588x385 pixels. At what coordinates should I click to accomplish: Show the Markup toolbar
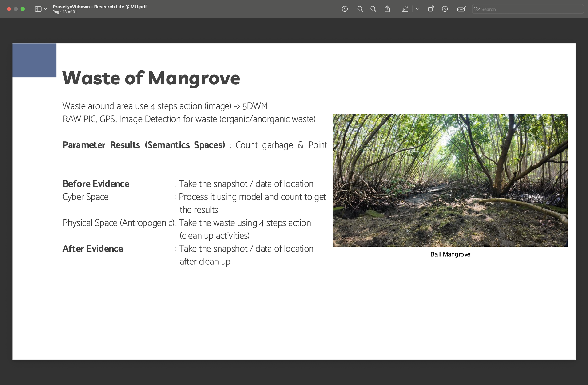[x=445, y=9]
